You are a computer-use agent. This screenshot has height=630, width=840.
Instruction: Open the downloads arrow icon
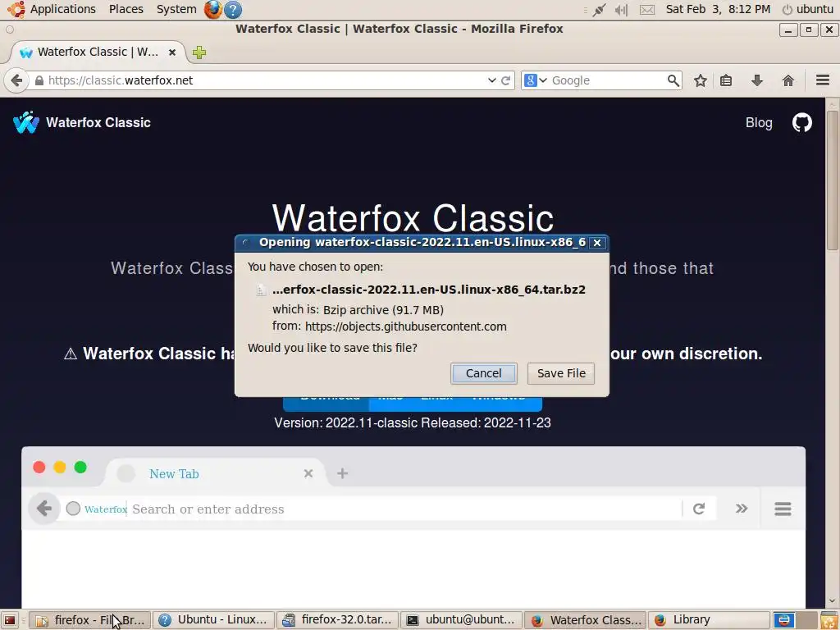tap(756, 81)
